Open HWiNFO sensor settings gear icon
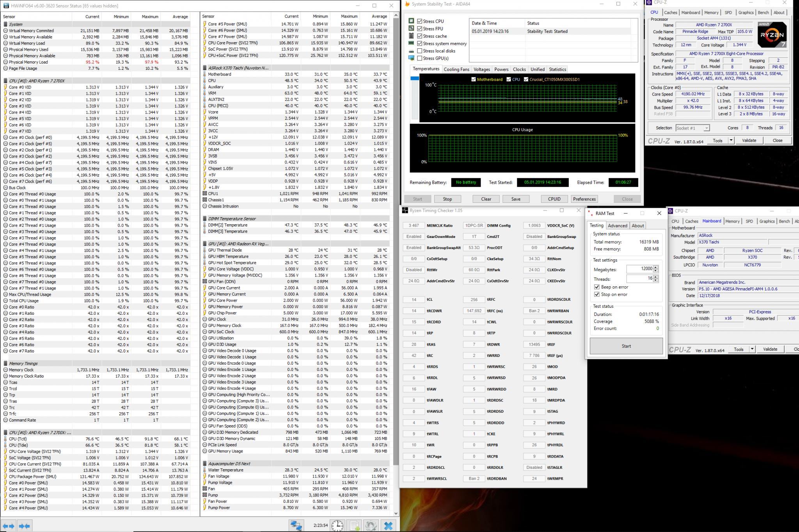The height and width of the screenshot is (532, 799). click(371, 525)
